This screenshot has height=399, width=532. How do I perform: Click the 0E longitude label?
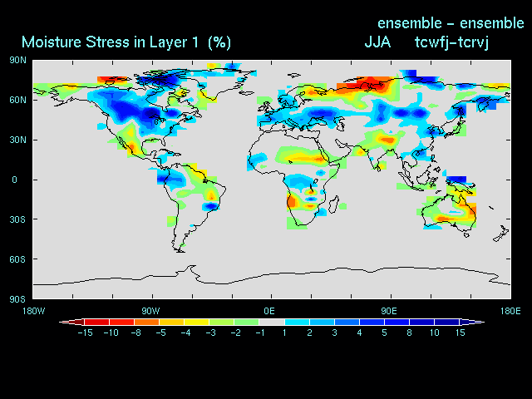(269, 311)
